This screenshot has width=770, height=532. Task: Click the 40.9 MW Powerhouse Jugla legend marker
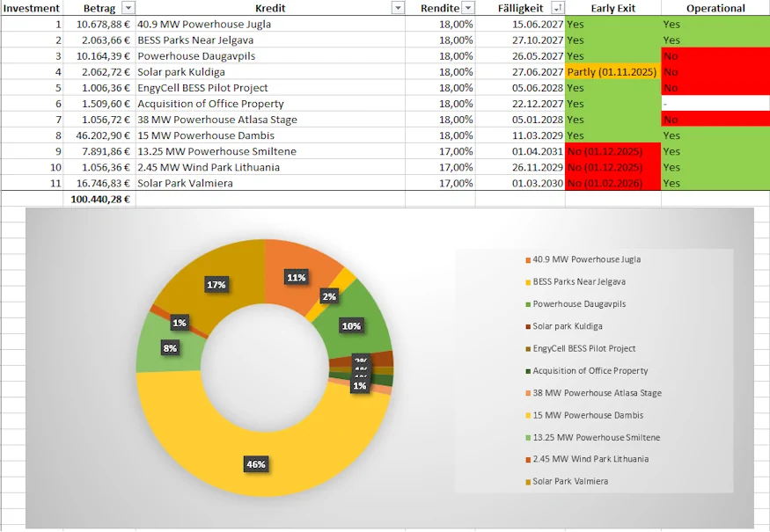point(528,260)
